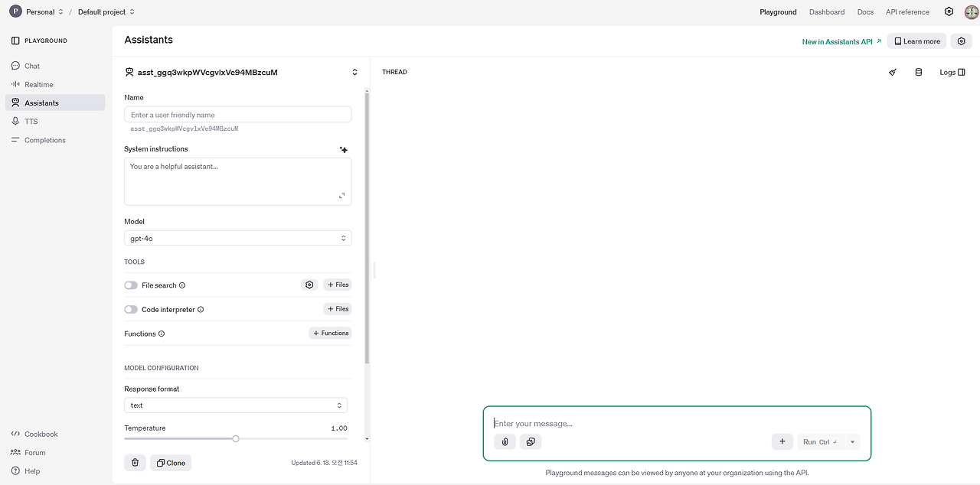Viewport: 980px width, 485px height.
Task: Toggle the Logs panel
Action: tap(952, 72)
